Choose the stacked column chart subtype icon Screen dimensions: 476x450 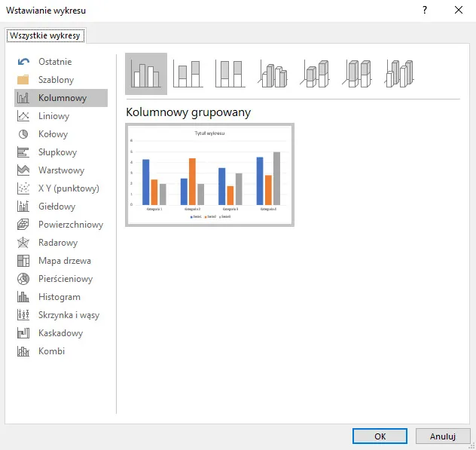[x=188, y=74]
